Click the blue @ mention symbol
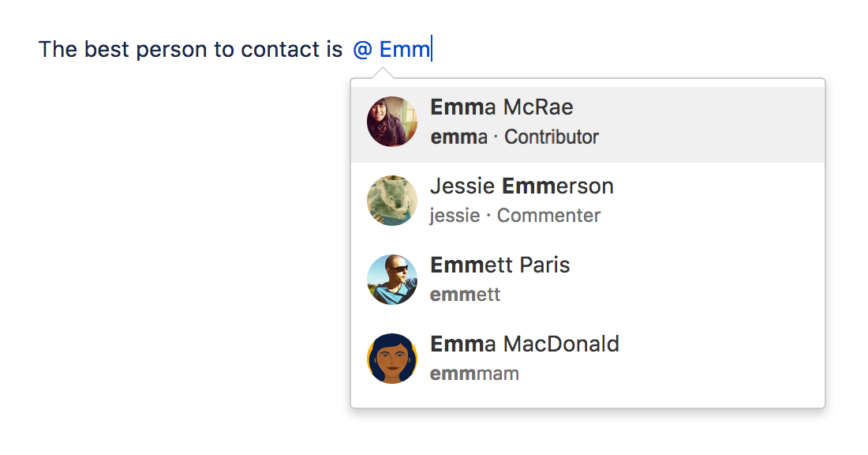868x455 pixels. [362, 50]
